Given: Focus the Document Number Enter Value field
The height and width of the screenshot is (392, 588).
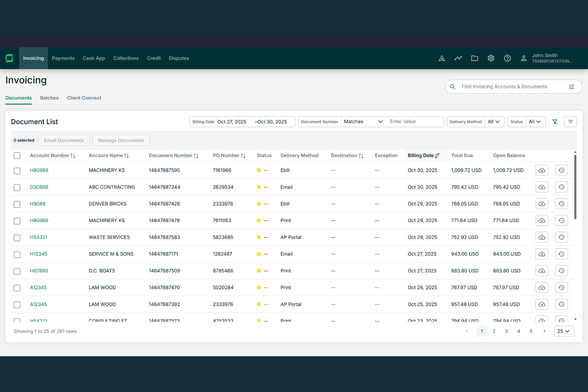Looking at the screenshot, I should click(415, 122).
